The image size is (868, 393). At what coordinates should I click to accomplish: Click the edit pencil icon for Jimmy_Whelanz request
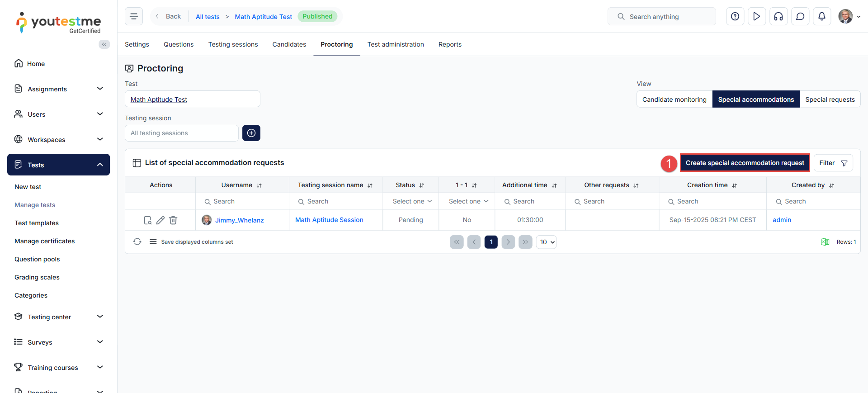coord(160,220)
